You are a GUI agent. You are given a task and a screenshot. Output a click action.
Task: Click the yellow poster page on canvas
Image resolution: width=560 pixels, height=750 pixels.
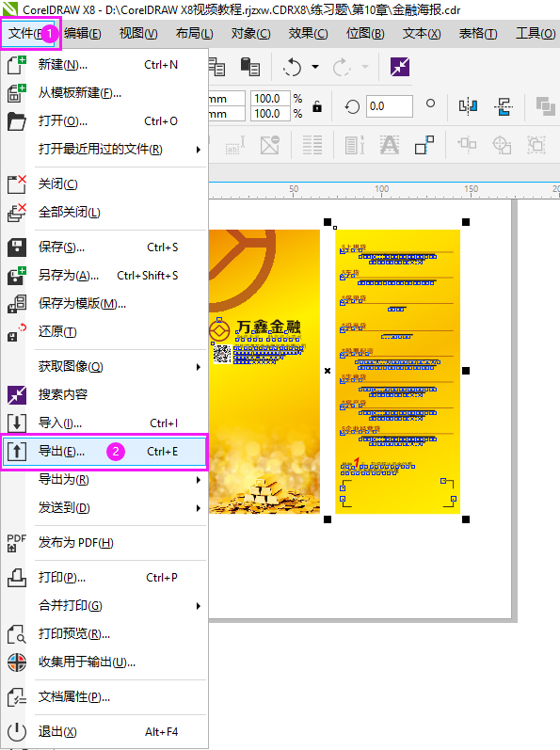pyautogui.click(x=397, y=372)
